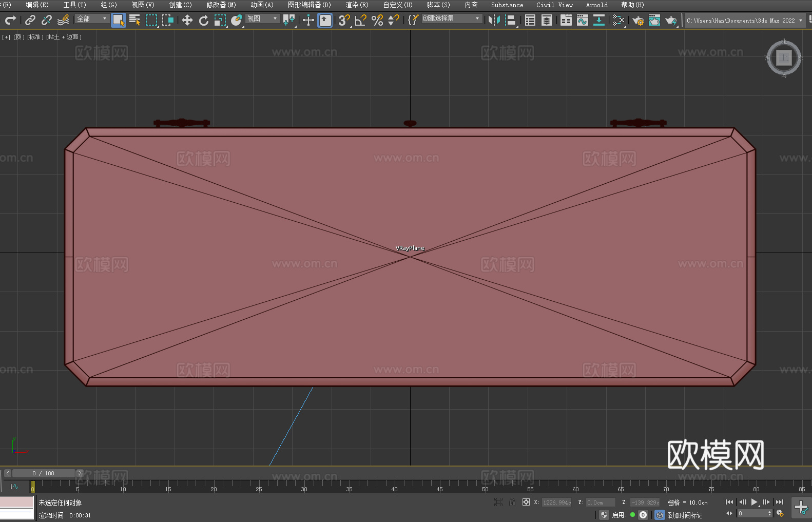812x522 pixels.
Task: Open the selection filter 全部 dropdown
Action: pyautogui.click(x=92, y=18)
